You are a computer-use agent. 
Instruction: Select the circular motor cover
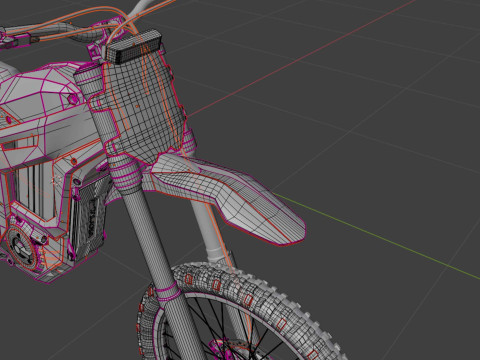[x=21, y=246]
